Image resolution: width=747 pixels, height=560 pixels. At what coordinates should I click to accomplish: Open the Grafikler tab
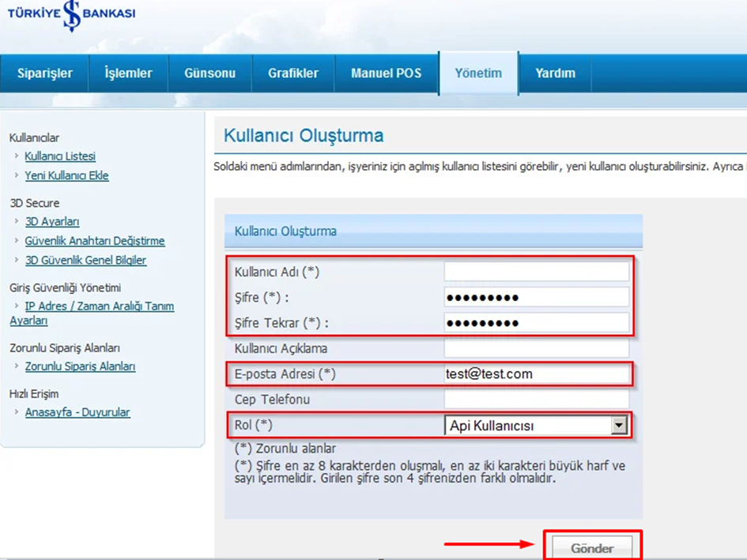(x=293, y=73)
